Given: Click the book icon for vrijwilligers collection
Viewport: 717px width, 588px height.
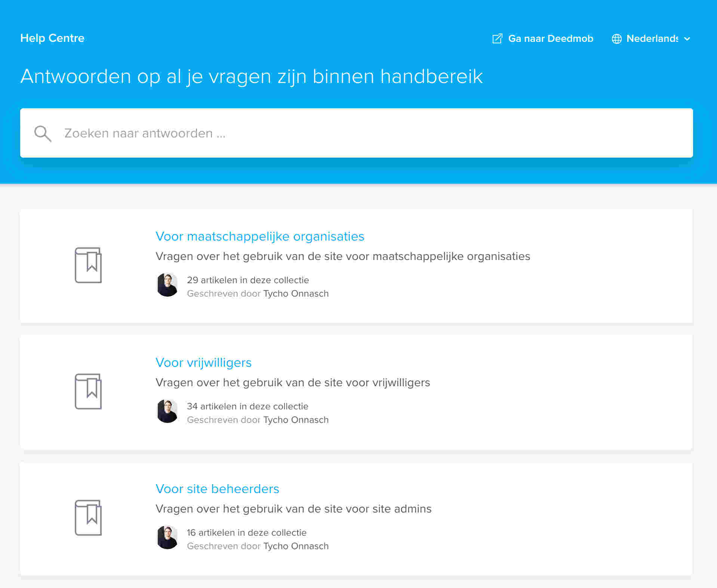Looking at the screenshot, I should pos(88,392).
